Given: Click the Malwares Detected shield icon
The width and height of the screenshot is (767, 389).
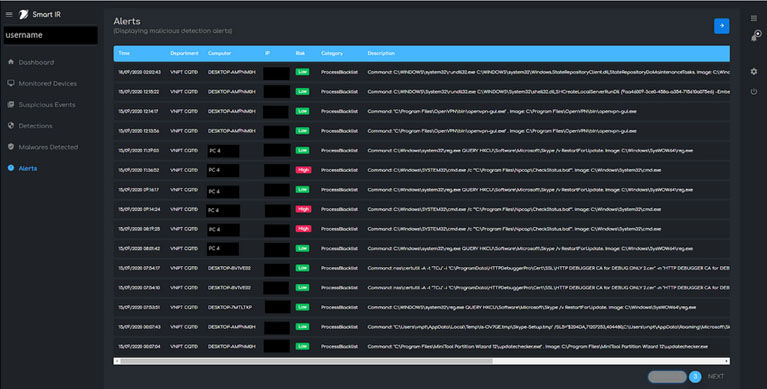Looking at the screenshot, I should coord(11,147).
